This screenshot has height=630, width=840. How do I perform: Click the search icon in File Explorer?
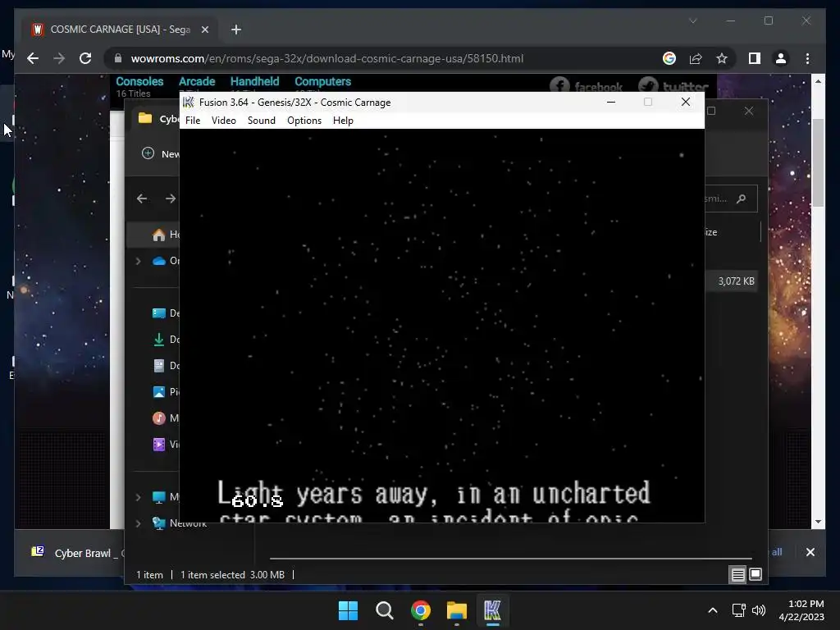[x=742, y=199]
